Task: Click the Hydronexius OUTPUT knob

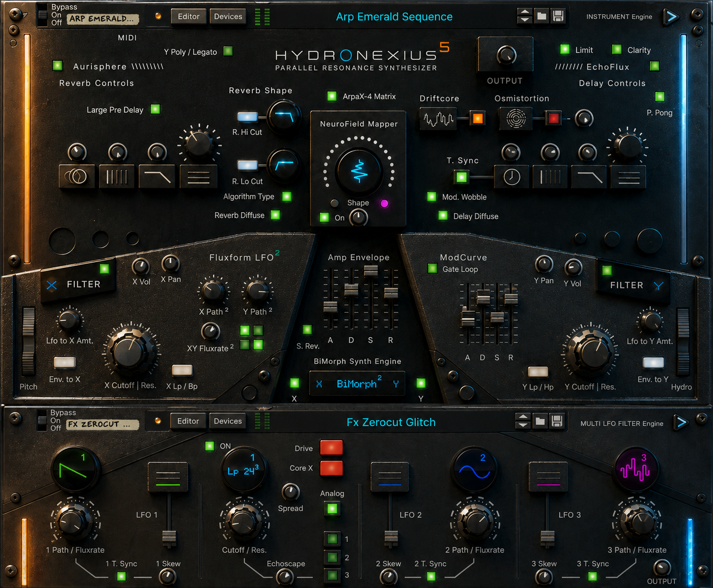Action: [x=506, y=54]
